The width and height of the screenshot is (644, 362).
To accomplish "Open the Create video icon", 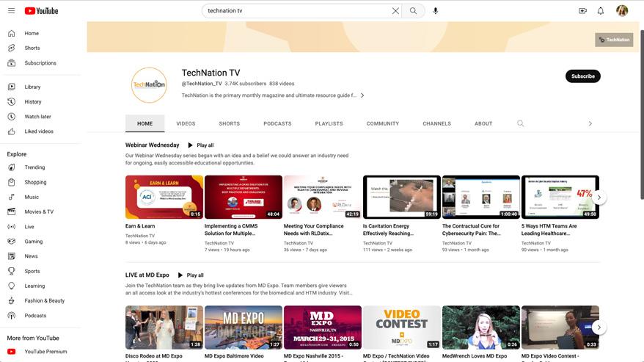I will coord(582,11).
